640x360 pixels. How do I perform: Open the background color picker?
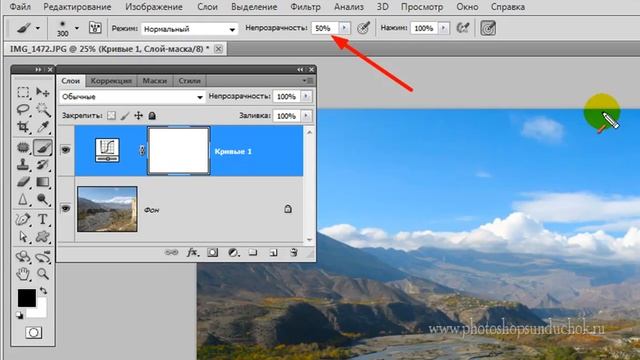pos(41,311)
